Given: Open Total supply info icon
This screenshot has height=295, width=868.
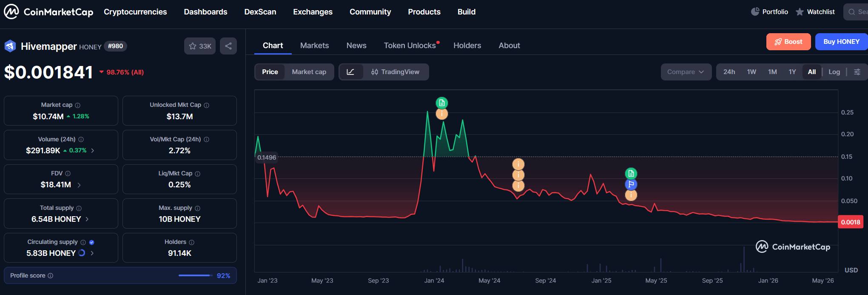Looking at the screenshot, I should pos(79,208).
